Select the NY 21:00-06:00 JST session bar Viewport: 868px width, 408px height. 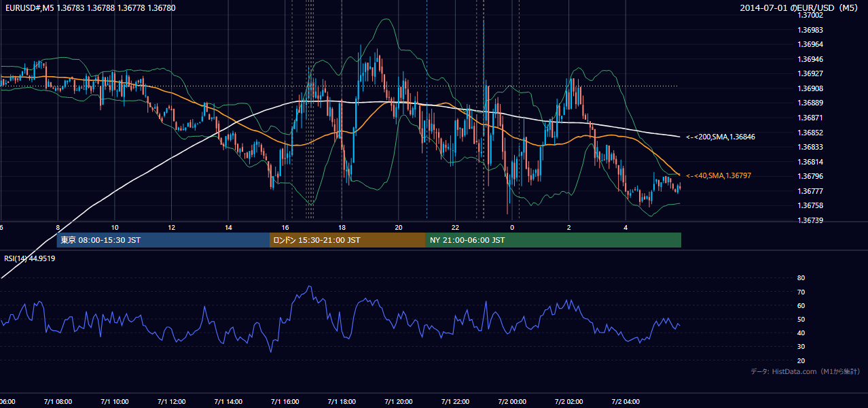554,240
